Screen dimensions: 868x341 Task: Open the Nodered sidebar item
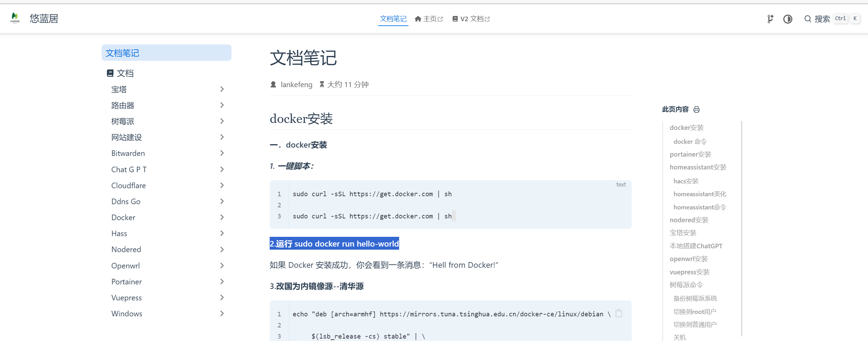click(167, 249)
